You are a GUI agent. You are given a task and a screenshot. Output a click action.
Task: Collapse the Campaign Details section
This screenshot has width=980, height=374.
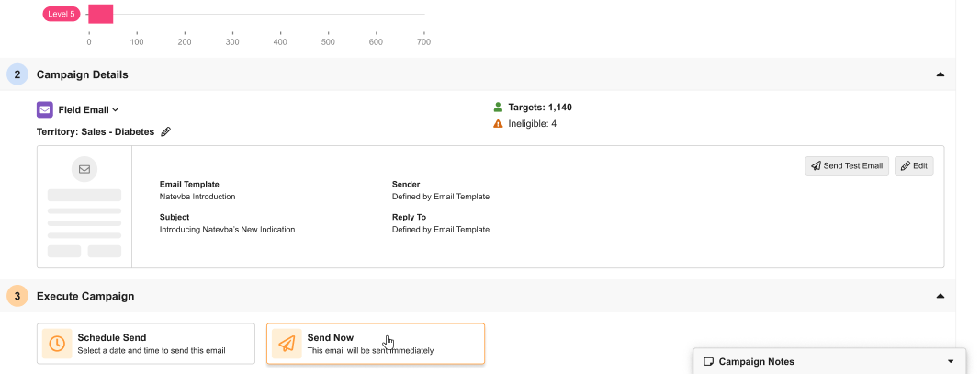[x=940, y=74]
